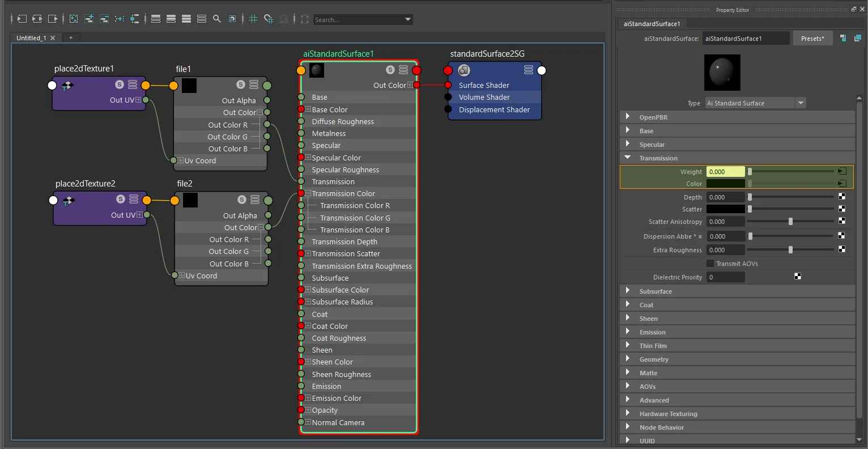868x449 pixels.
Task: Set nodes to Simple view mode icon
Action: [156, 19]
